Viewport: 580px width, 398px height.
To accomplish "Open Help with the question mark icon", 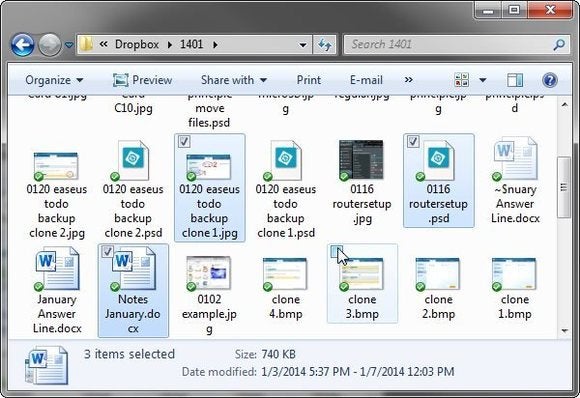I will [x=550, y=80].
